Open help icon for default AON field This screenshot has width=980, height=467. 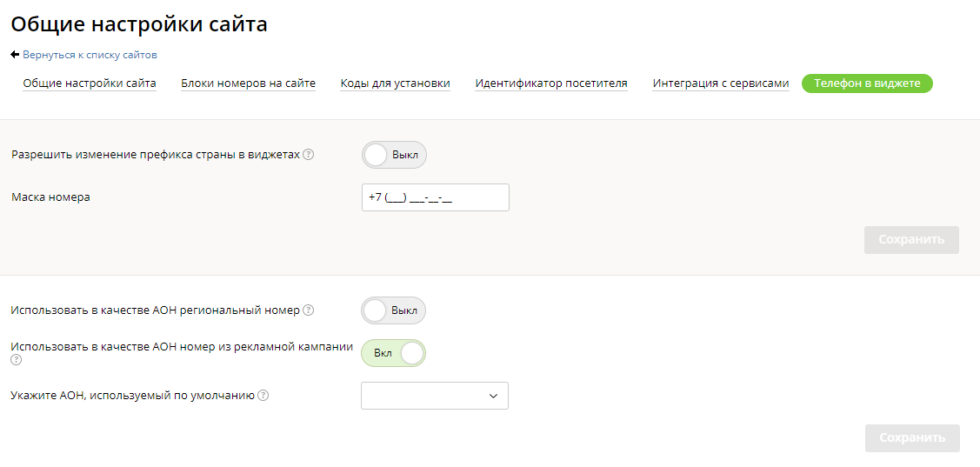[x=263, y=395]
